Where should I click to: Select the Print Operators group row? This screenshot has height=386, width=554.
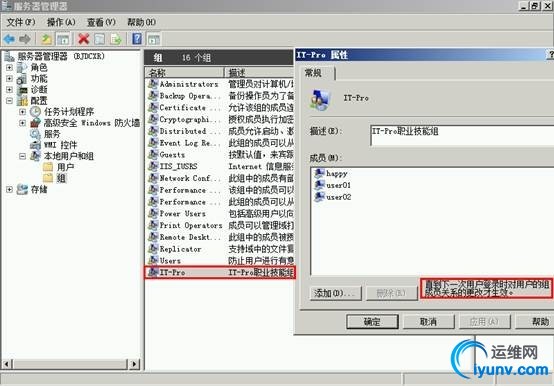coord(220,225)
